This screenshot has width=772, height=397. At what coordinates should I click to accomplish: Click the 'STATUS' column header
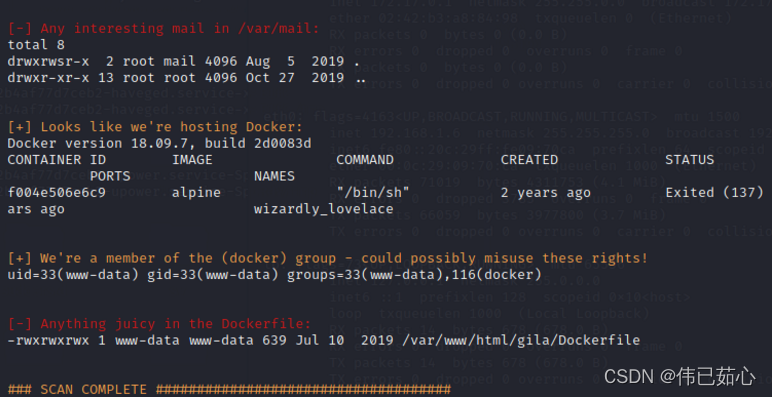(x=689, y=160)
